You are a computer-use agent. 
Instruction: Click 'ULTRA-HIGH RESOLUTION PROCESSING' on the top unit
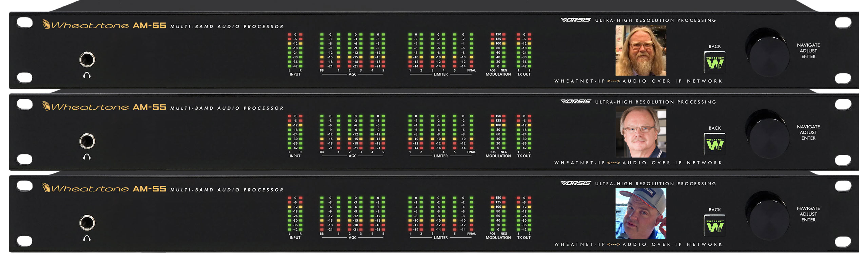[656, 20]
